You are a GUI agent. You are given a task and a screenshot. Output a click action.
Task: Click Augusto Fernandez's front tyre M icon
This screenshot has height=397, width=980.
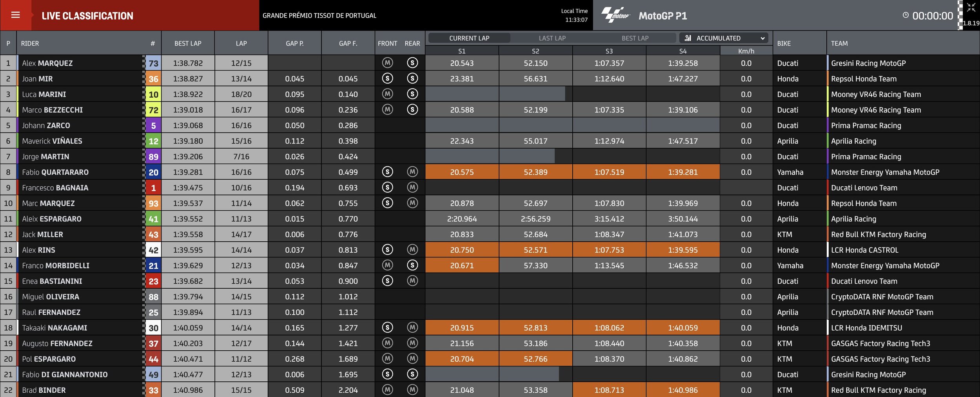387,343
